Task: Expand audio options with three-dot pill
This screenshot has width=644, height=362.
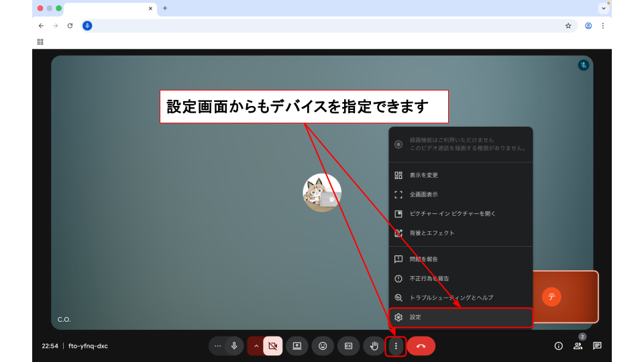Action: tap(217, 346)
